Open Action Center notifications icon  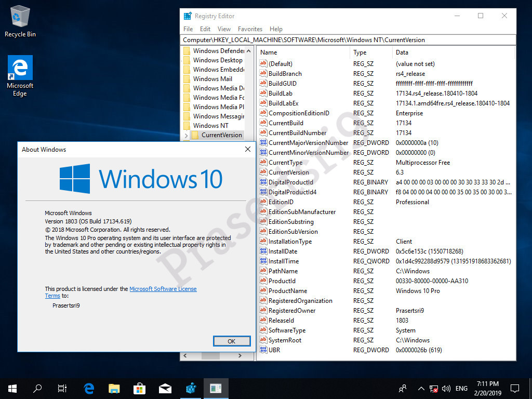point(515,389)
